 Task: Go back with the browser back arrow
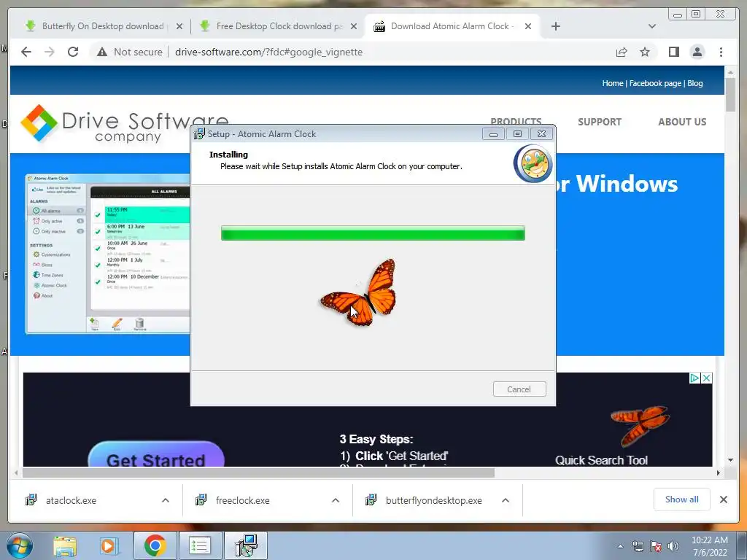point(26,52)
